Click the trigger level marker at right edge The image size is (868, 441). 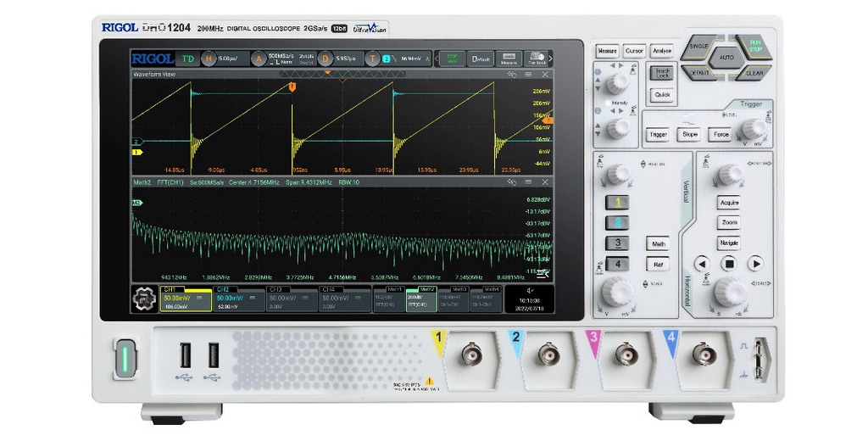(548, 120)
